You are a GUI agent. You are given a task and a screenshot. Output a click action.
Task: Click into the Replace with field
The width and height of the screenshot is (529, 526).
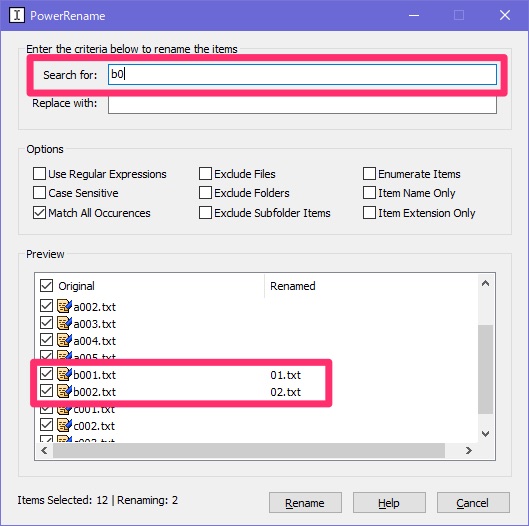tap(302, 105)
